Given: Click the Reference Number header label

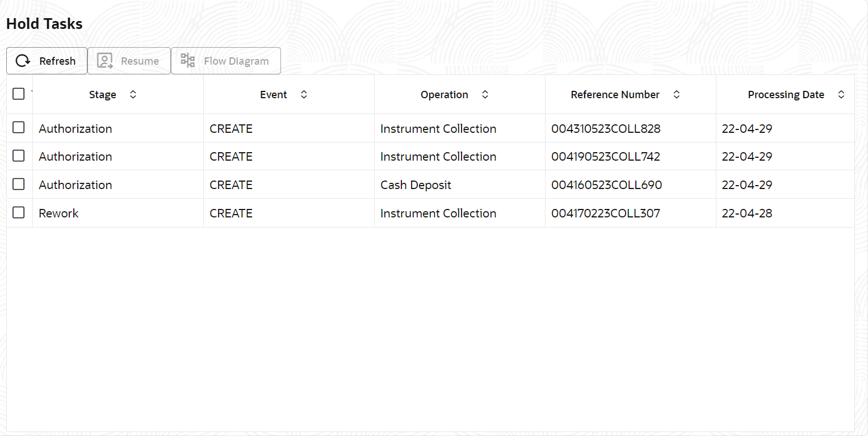Looking at the screenshot, I should point(615,95).
